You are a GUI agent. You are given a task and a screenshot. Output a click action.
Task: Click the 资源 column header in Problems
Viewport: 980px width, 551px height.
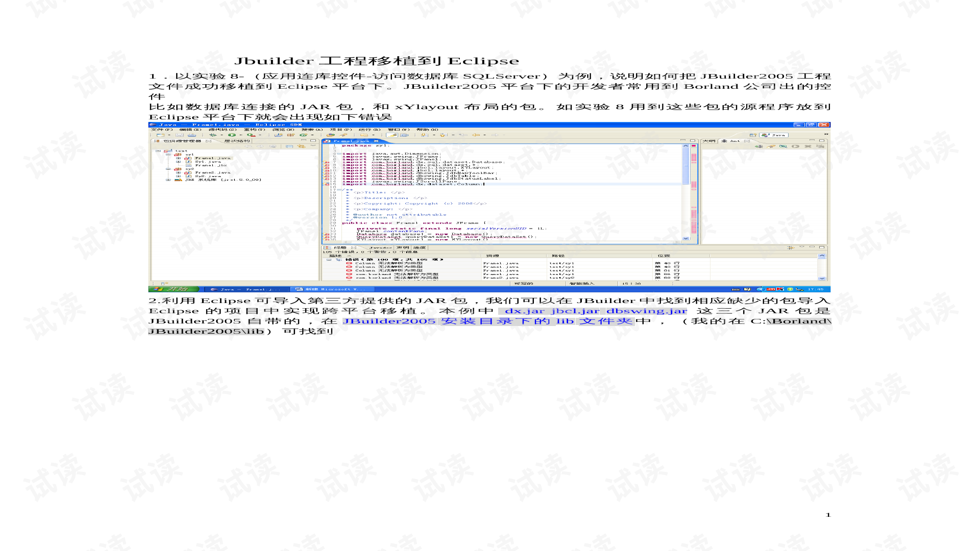(514, 256)
